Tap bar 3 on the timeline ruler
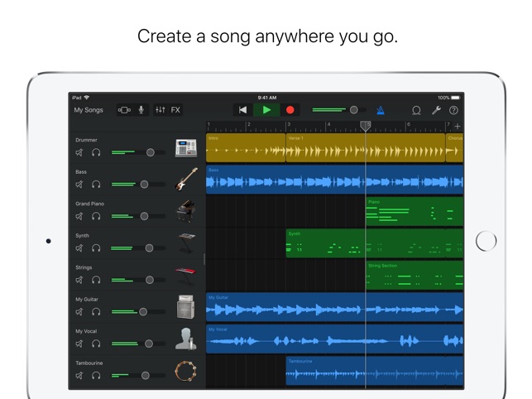 (x=289, y=127)
